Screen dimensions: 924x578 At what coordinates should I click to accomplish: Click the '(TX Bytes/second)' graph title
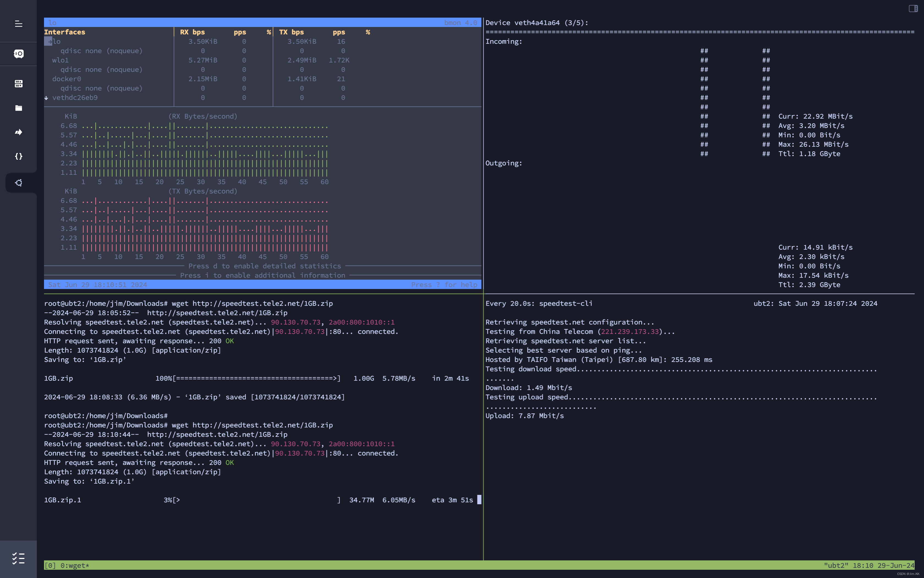click(x=203, y=191)
